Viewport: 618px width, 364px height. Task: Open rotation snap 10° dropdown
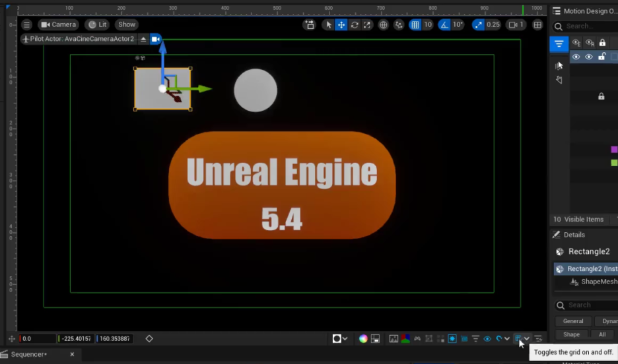tap(458, 25)
